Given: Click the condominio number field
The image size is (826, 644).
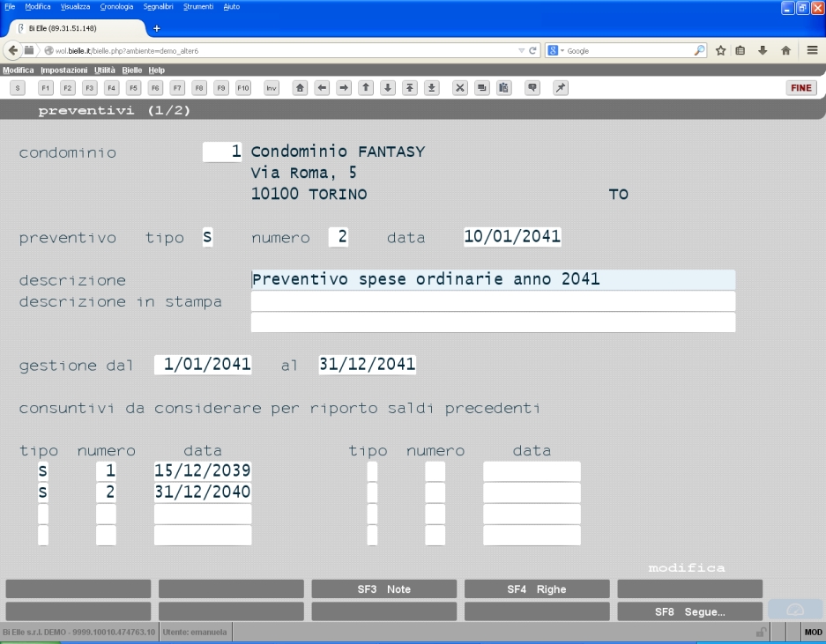Looking at the screenshot, I should (x=222, y=152).
